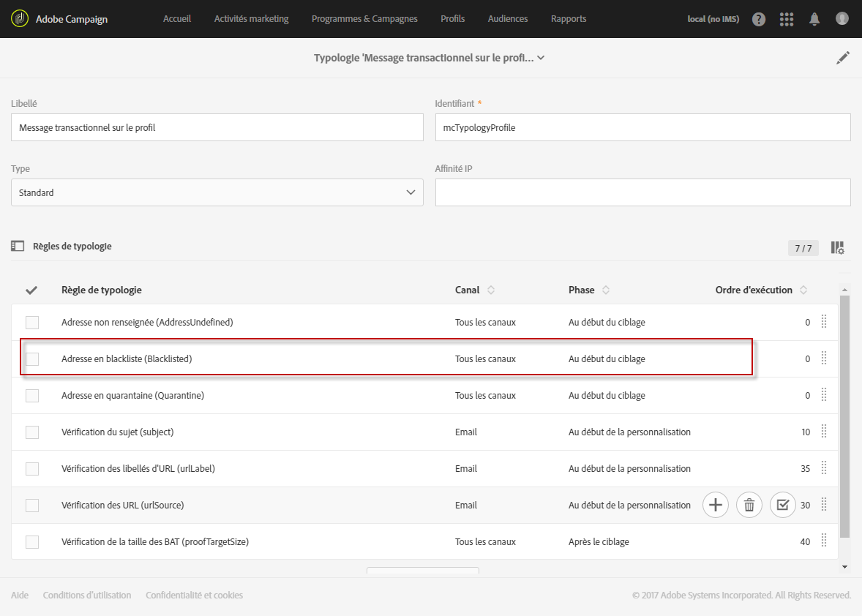Image resolution: width=862 pixels, height=616 pixels.
Task: Delete the rule with trash icon
Action: point(749,505)
